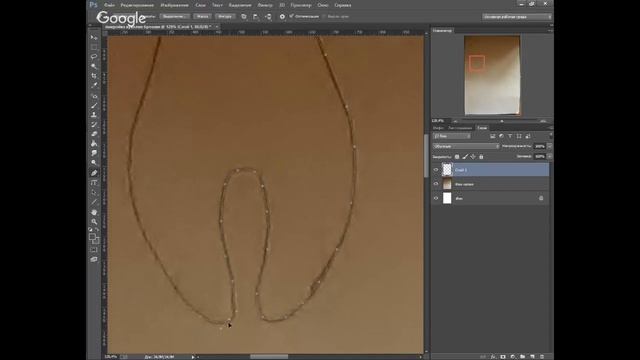Open layer fill slider dropdown

[549, 156]
